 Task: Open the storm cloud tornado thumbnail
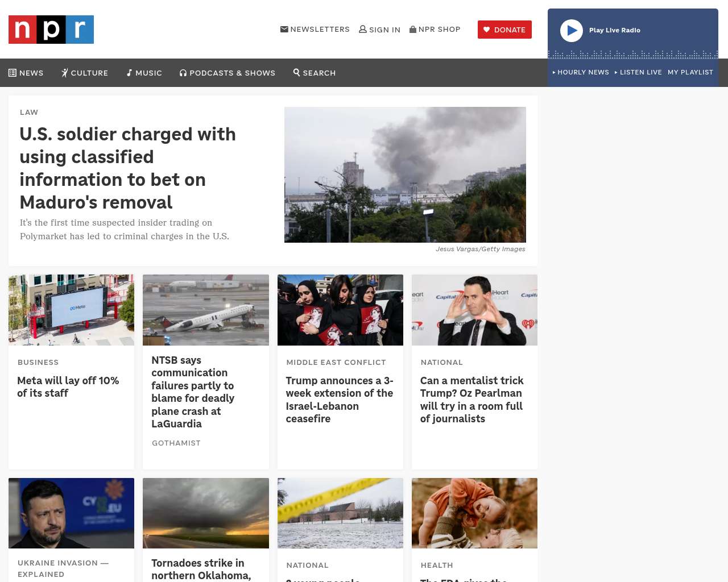click(206, 513)
